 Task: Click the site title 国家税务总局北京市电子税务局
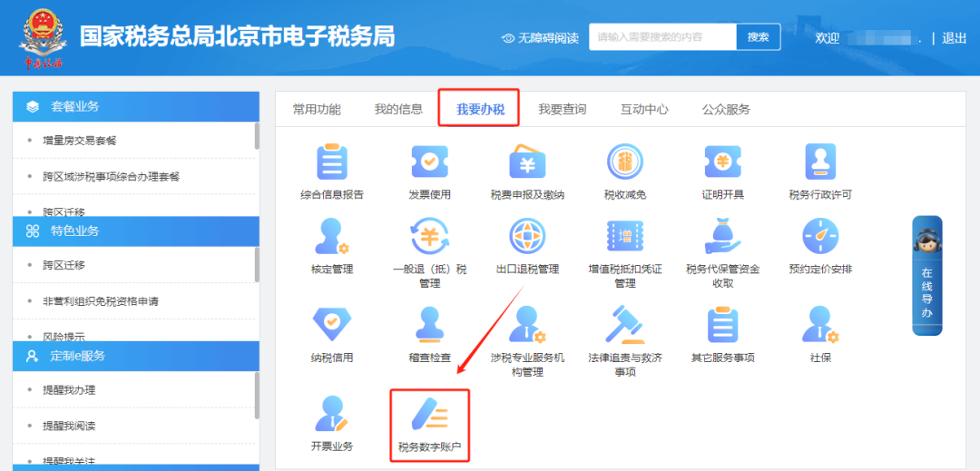point(237,37)
